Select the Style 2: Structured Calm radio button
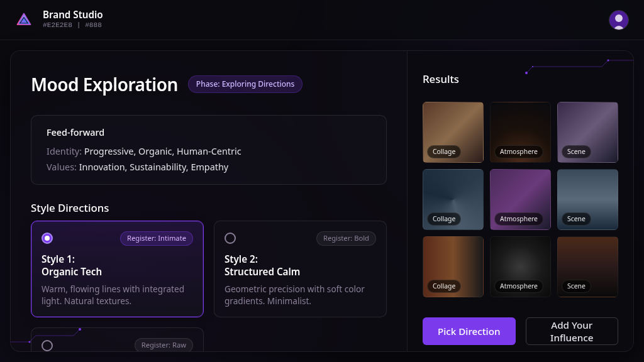 pyautogui.click(x=230, y=238)
